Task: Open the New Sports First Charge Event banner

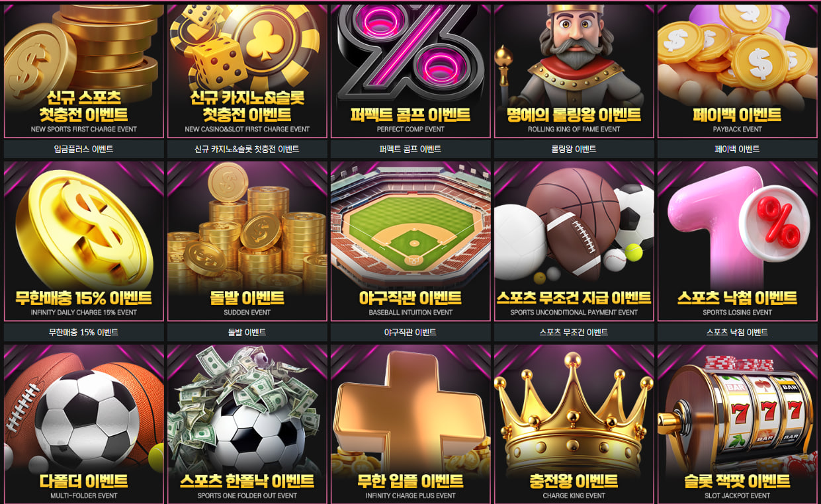Action: point(83,71)
